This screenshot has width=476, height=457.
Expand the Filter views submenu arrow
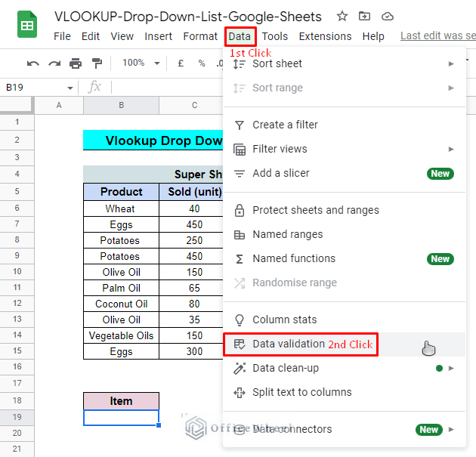451,150
